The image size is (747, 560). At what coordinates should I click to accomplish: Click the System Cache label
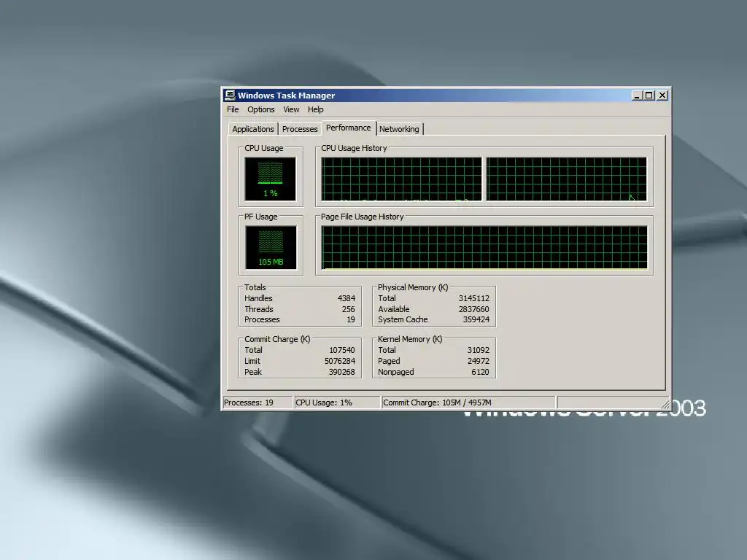point(403,319)
